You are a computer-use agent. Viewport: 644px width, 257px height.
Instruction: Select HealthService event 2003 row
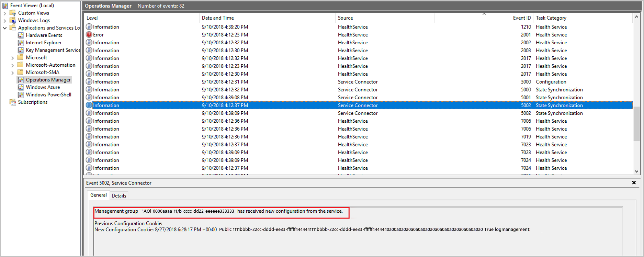(x=359, y=51)
